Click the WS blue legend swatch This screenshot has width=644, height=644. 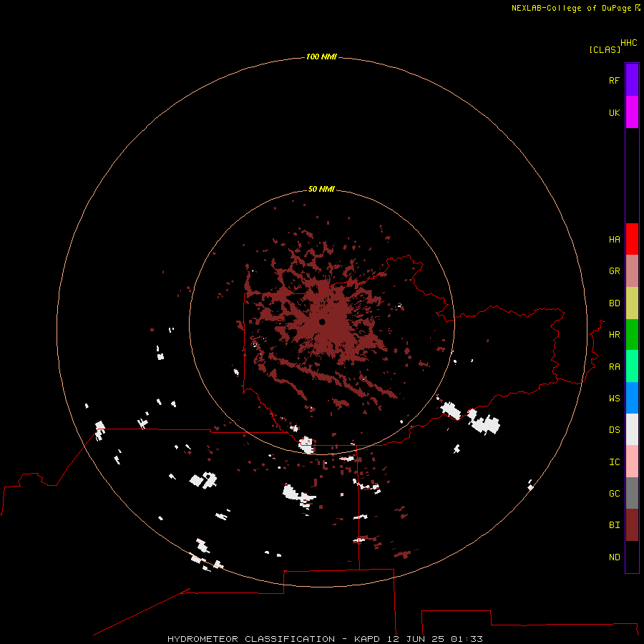click(632, 398)
